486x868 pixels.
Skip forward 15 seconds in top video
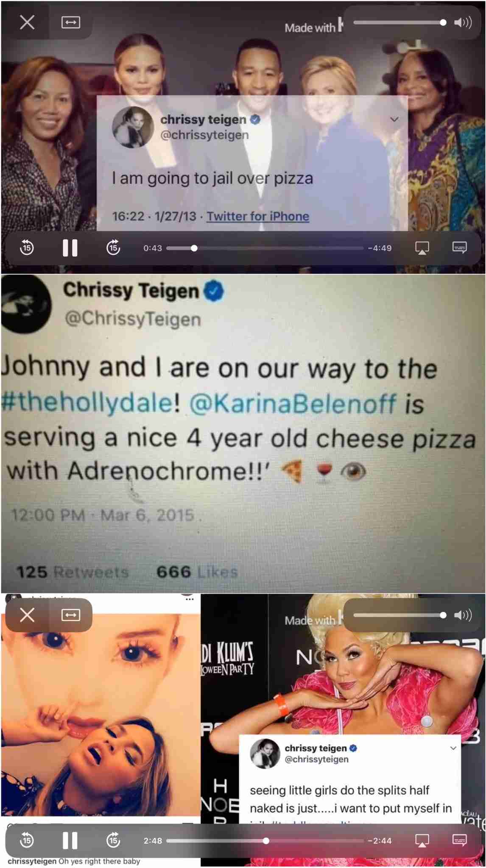pos(113,248)
